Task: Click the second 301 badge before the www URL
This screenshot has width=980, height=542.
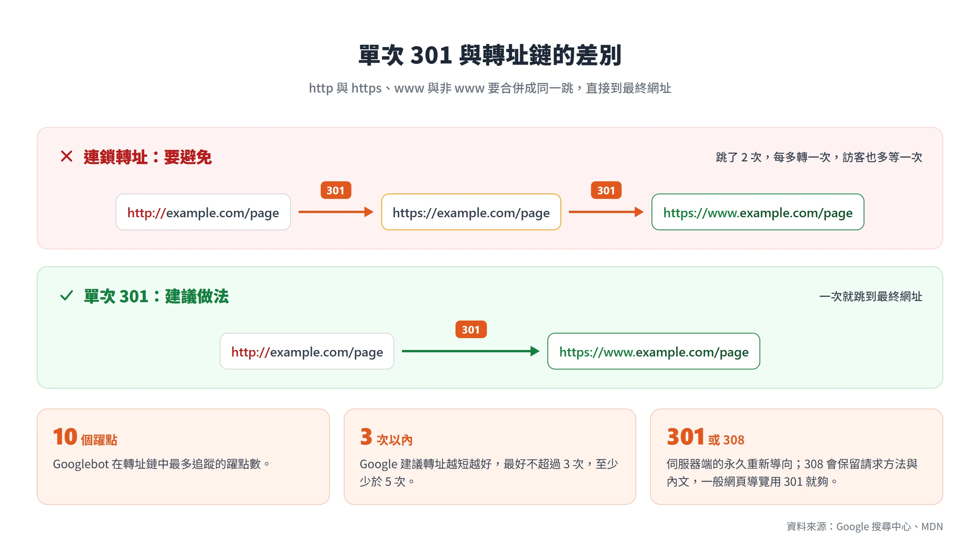Action: pyautogui.click(x=606, y=190)
